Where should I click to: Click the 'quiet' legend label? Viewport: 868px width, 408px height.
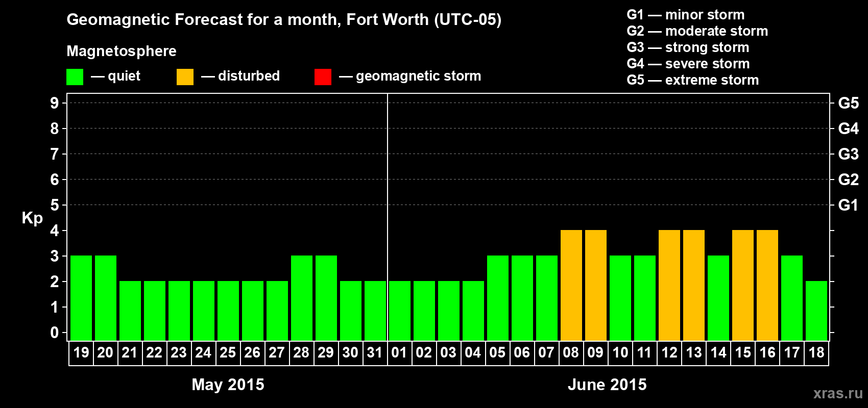click(x=124, y=76)
